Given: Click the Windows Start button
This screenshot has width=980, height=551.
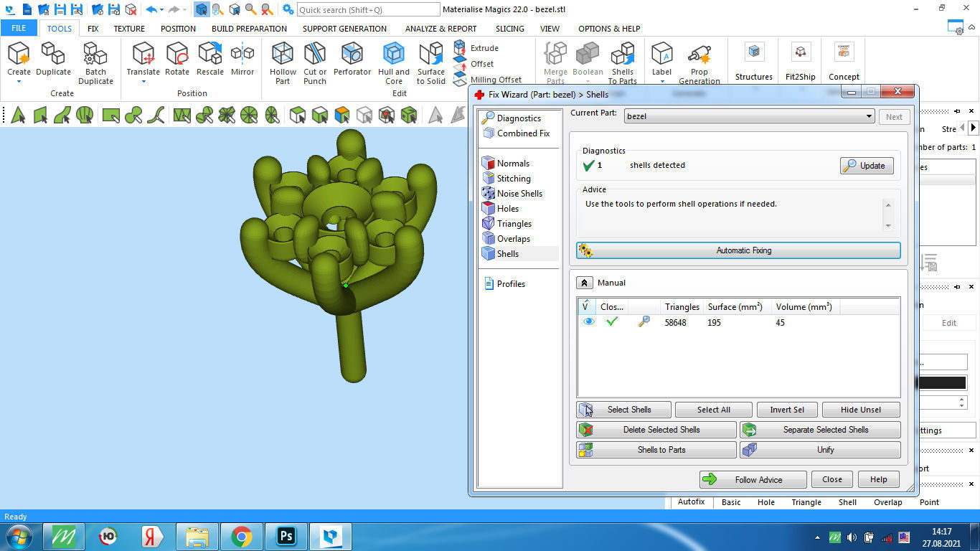Looking at the screenshot, I should pyautogui.click(x=18, y=537).
